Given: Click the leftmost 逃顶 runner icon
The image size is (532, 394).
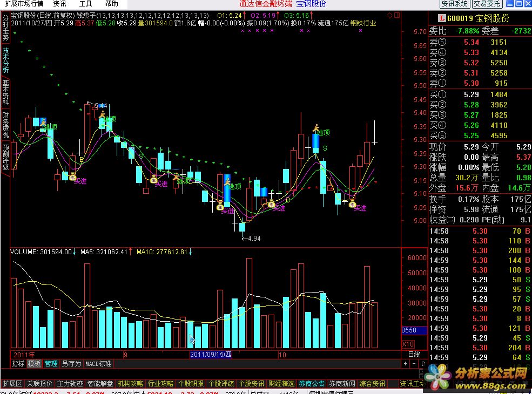Looking at the screenshot, I should [x=43, y=123].
